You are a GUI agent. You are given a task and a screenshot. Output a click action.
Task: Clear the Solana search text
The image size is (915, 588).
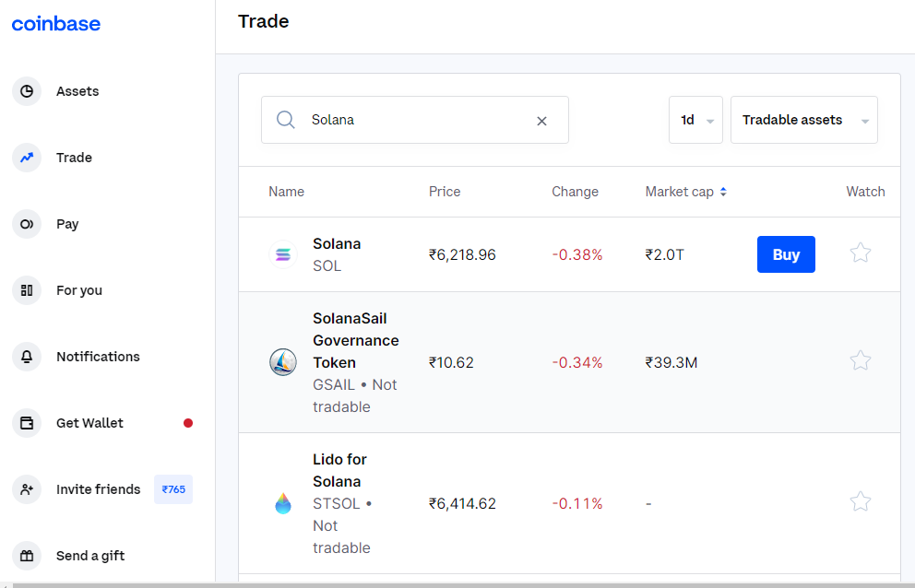541,121
